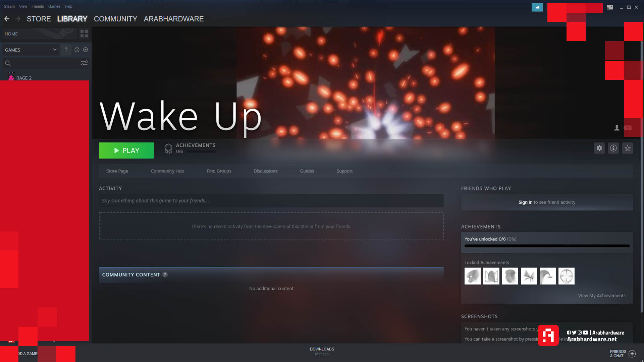Image resolution: width=644 pixels, height=362 pixels.
Task: Click the Sign in link
Action: tap(525, 202)
